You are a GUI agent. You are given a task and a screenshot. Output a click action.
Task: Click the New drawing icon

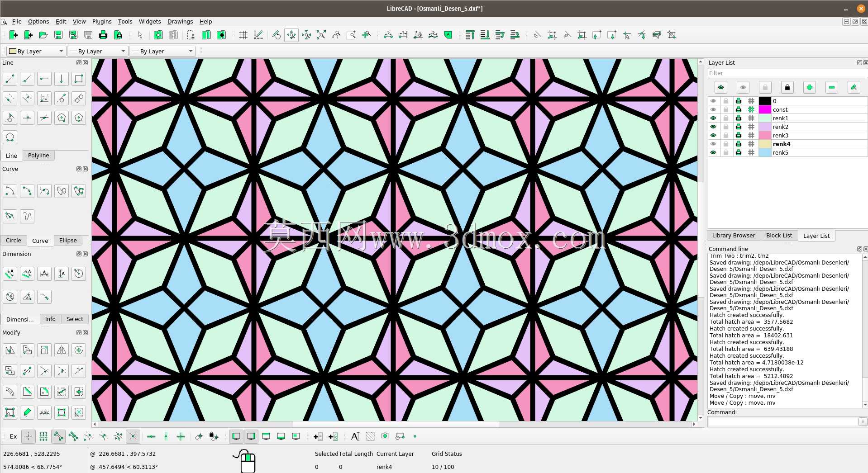[x=13, y=35]
